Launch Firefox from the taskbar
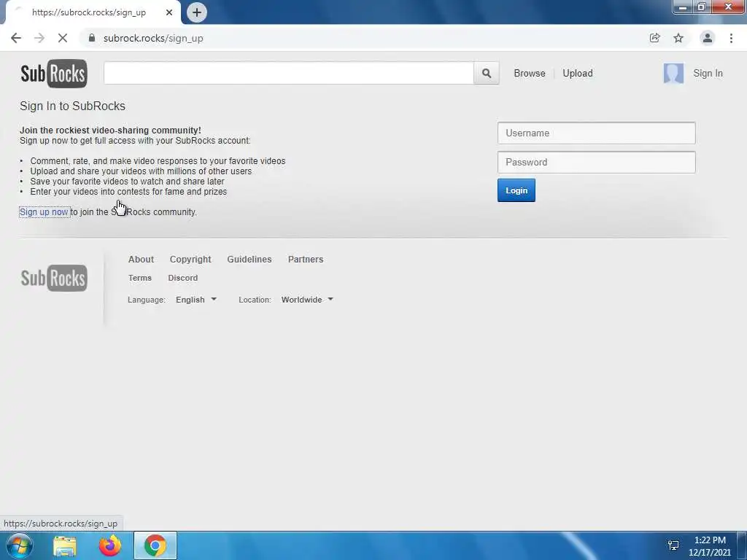The image size is (747, 560). pyautogui.click(x=110, y=546)
